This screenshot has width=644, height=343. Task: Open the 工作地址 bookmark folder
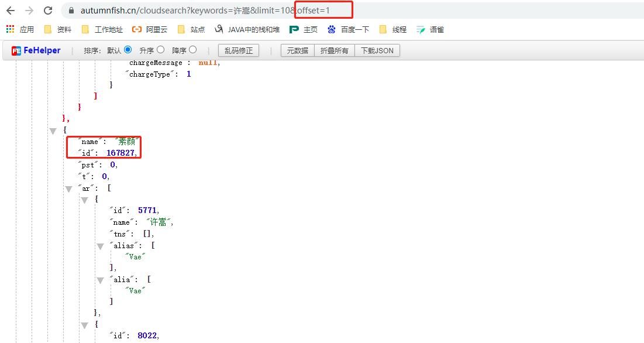102,30
